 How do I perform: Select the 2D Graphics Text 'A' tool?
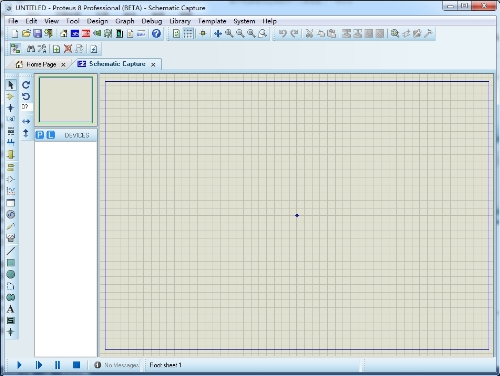point(11,309)
